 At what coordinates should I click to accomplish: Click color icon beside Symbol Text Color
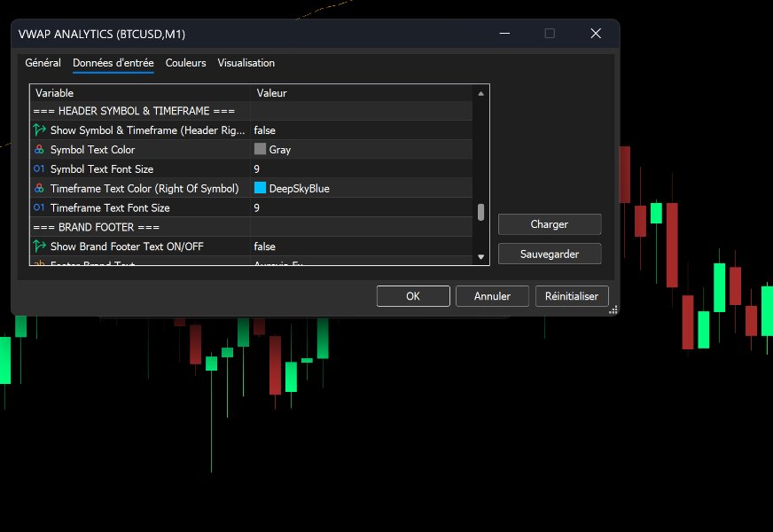point(39,149)
